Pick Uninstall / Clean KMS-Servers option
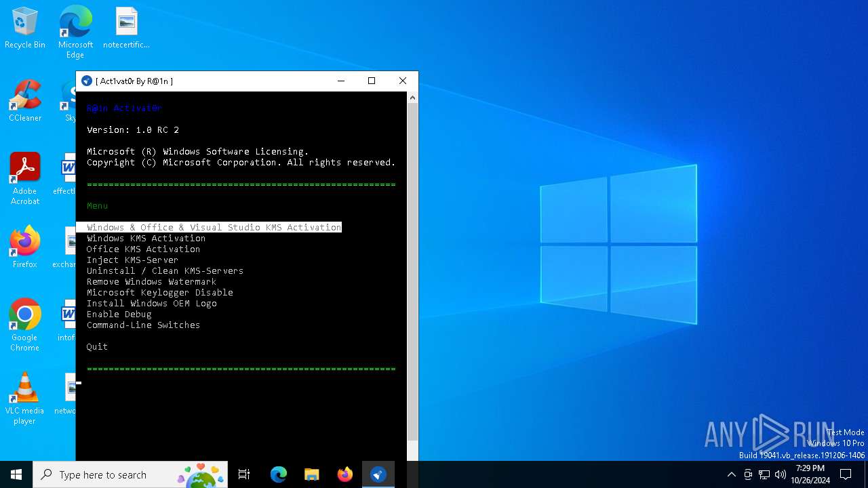This screenshot has width=868, height=488. tap(165, 270)
